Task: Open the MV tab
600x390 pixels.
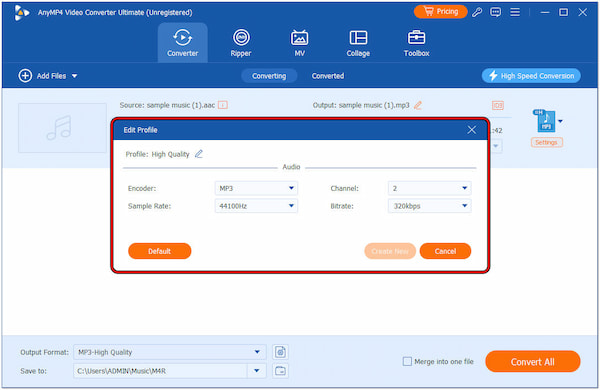Action: tap(299, 42)
